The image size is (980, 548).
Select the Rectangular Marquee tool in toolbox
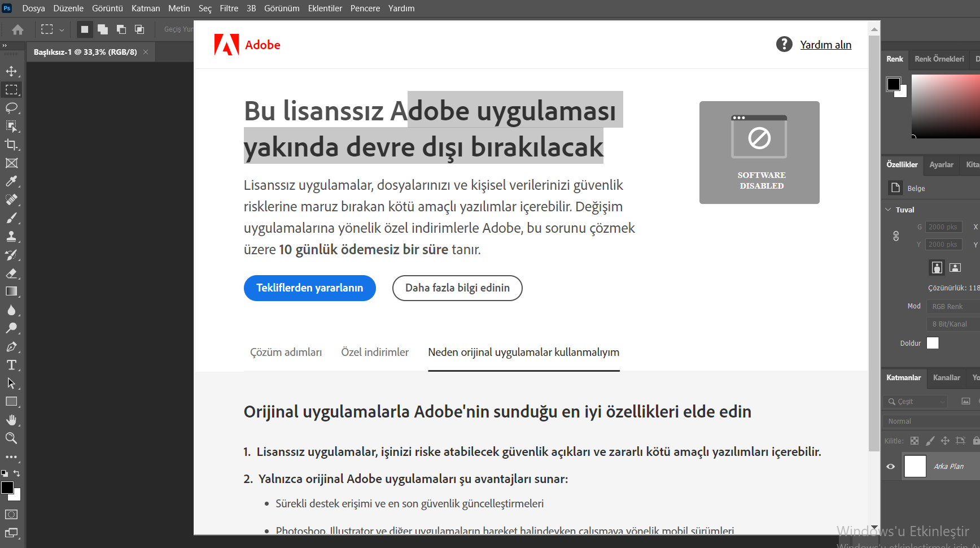11,90
